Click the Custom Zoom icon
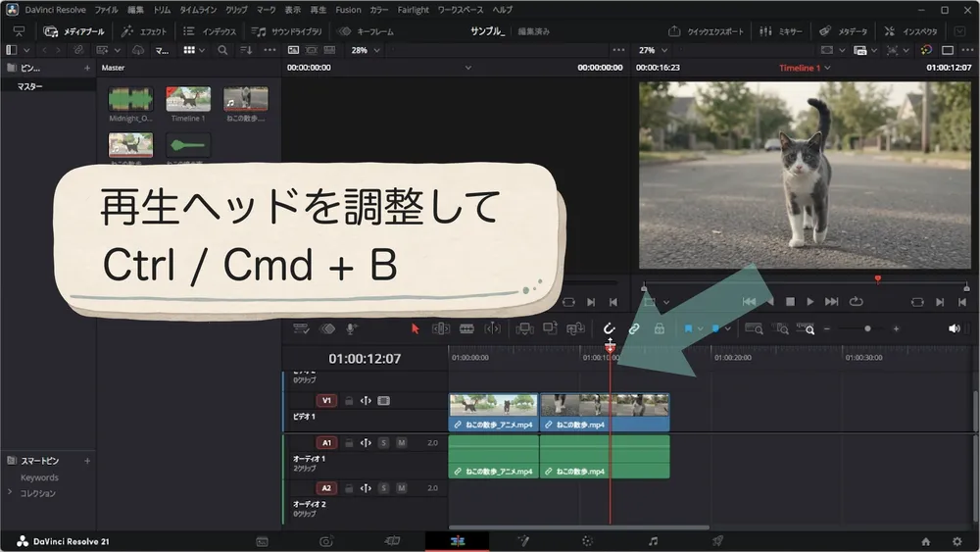The height and width of the screenshot is (552, 980). [x=805, y=328]
